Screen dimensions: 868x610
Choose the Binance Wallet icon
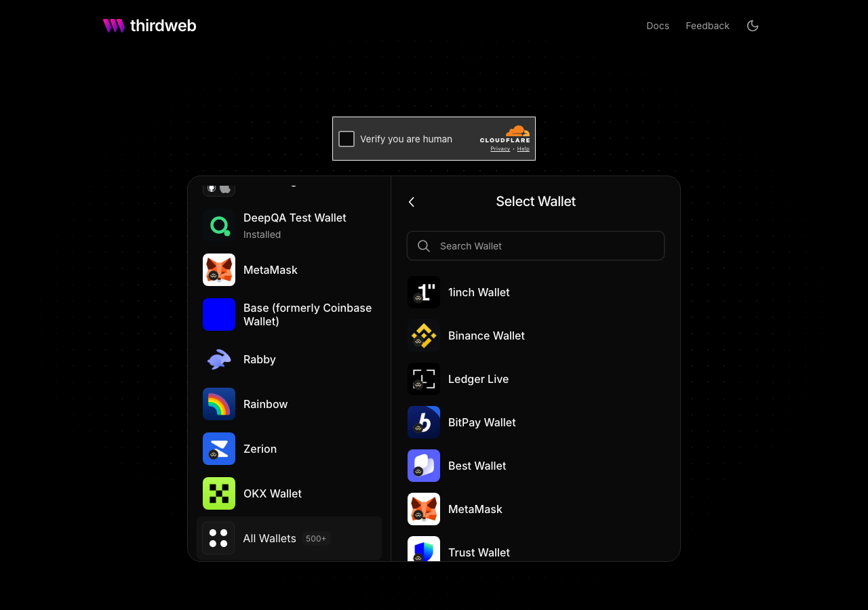[x=424, y=335]
